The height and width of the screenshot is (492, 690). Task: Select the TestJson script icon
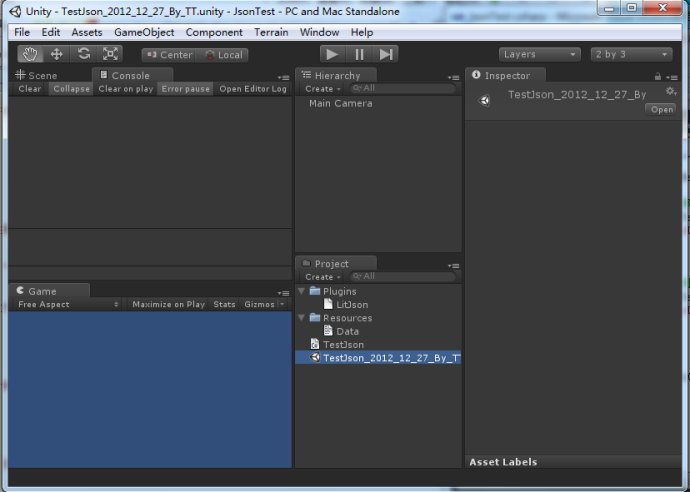(x=315, y=344)
